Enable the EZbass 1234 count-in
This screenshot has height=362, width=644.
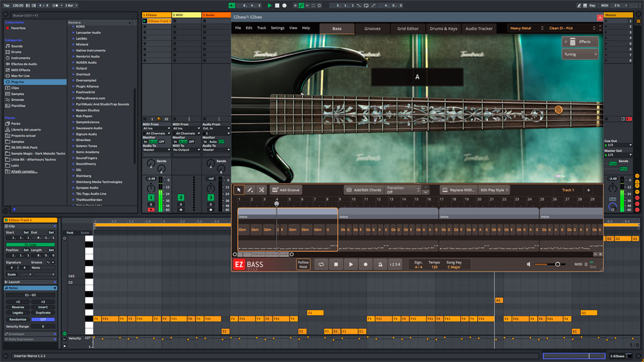coord(394,264)
